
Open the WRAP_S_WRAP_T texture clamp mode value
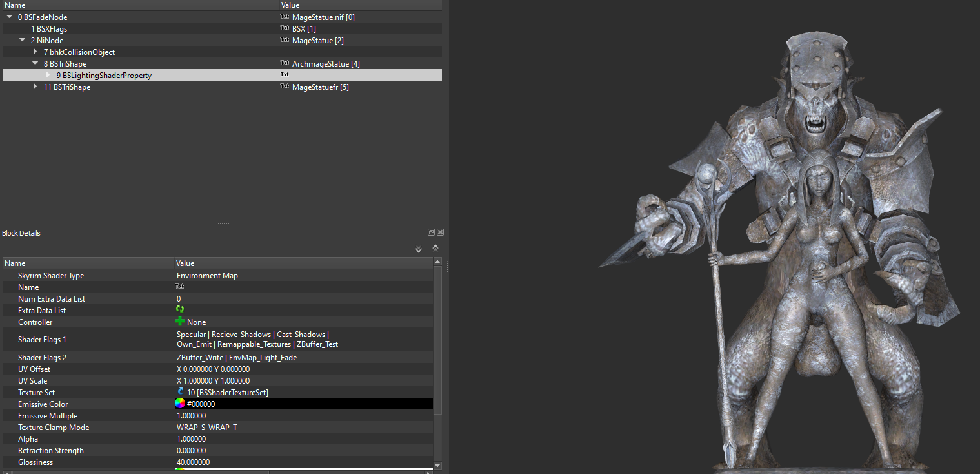[x=206, y=428]
